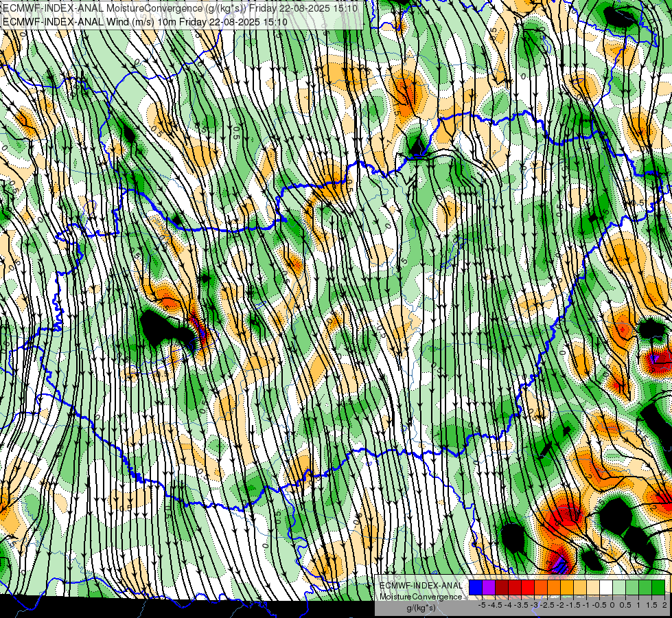Click the '-2.5' legend tick value
This screenshot has height=618, width=672.
(547, 605)
